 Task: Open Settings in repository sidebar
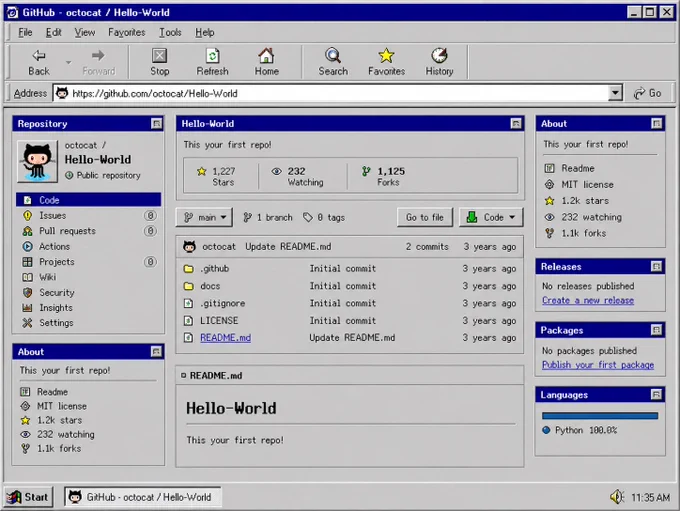(88, 323)
